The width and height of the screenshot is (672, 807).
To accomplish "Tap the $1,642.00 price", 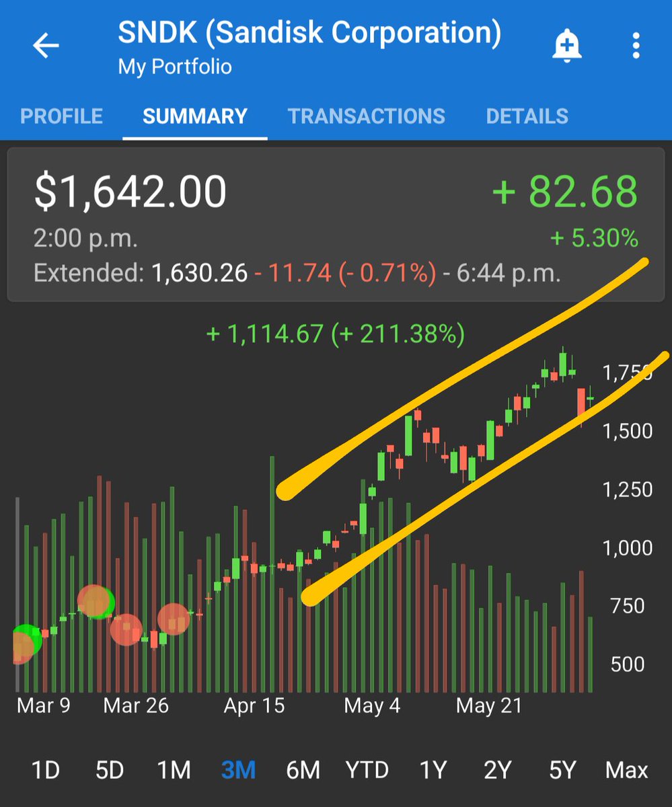I will [x=130, y=191].
